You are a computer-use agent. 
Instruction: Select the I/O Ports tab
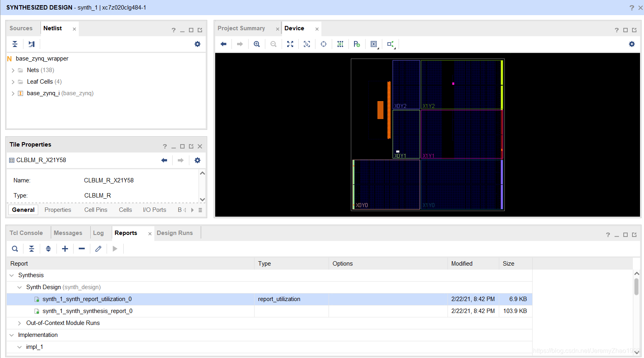pos(155,210)
